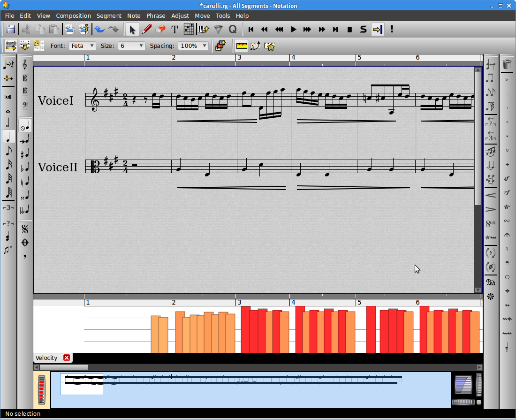Add a segno sign symbol
The image size is (516, 420).
[25, 229]
